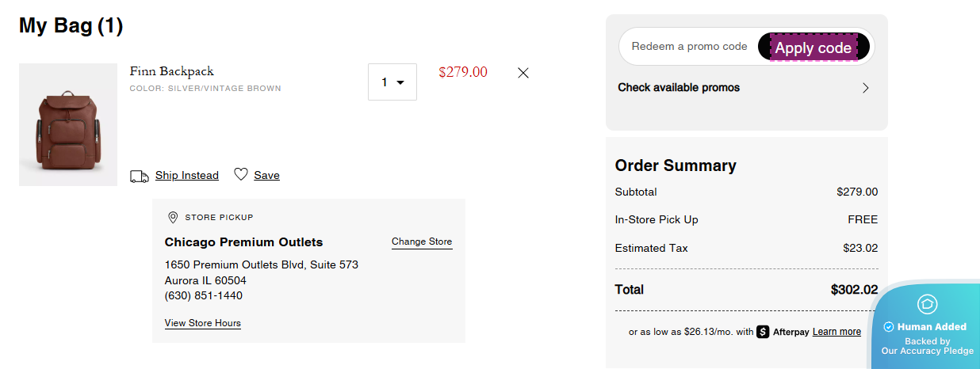Open the quantity dropdown for Finn Backpack
This screenshot has width=980, height=369.
(x=392, y=82)
